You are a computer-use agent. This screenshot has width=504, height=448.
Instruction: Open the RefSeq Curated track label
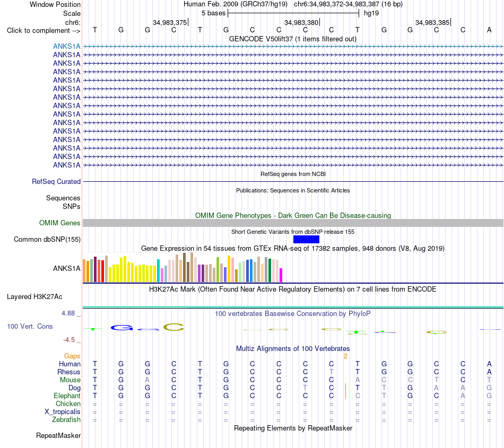tap(56, 181)
